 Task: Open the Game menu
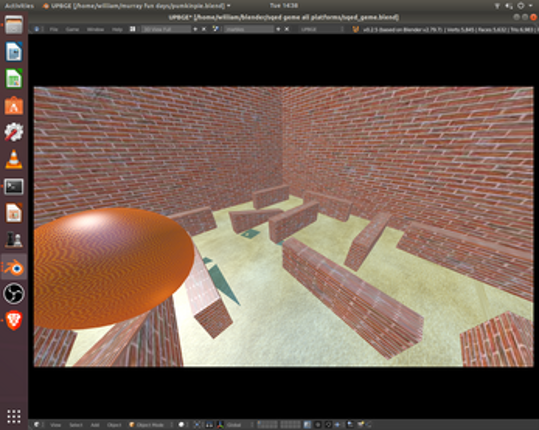tap(72, 30)
